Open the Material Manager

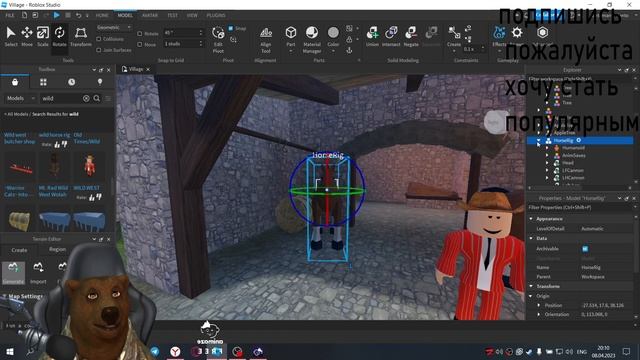point(312,39)
